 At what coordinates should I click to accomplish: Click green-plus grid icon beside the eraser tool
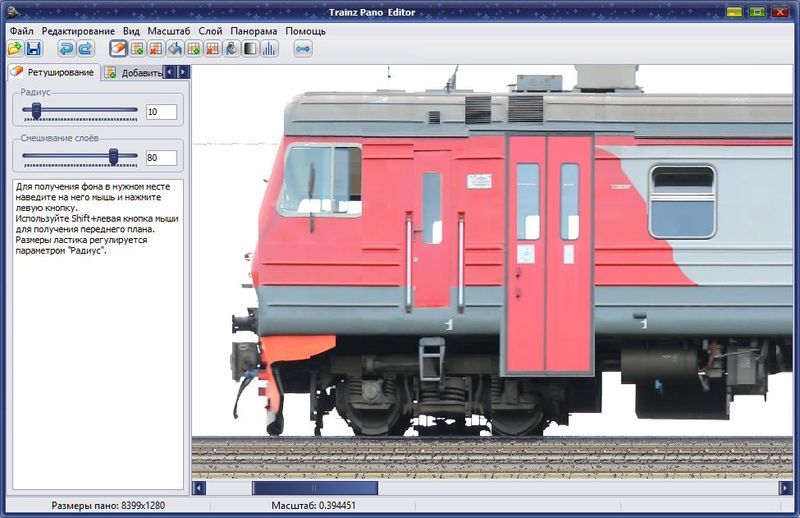(137, 48)
